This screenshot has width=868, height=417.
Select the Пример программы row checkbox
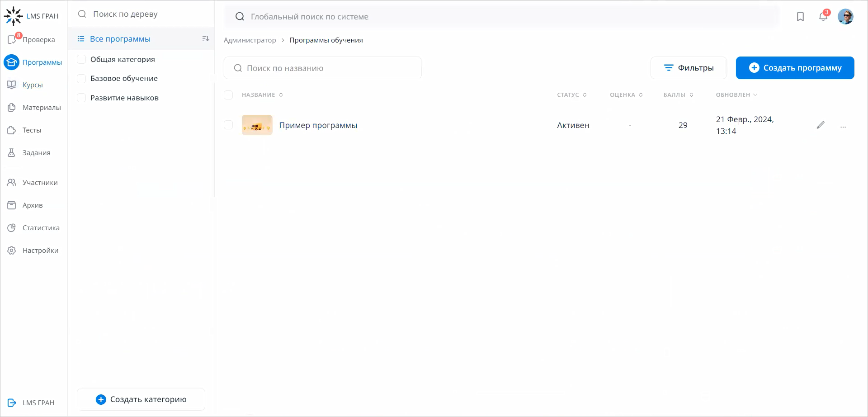coord(228,125)
